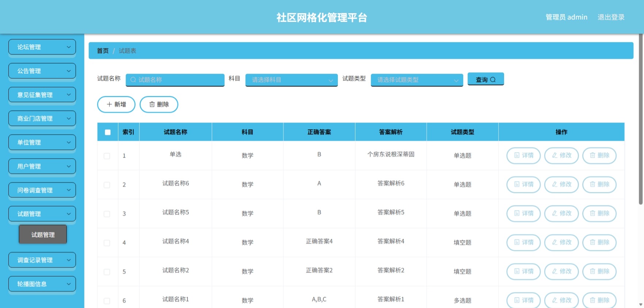
Task: Expand the 问卷调查管理 sidebar menu
Action: tap(42, 190)
